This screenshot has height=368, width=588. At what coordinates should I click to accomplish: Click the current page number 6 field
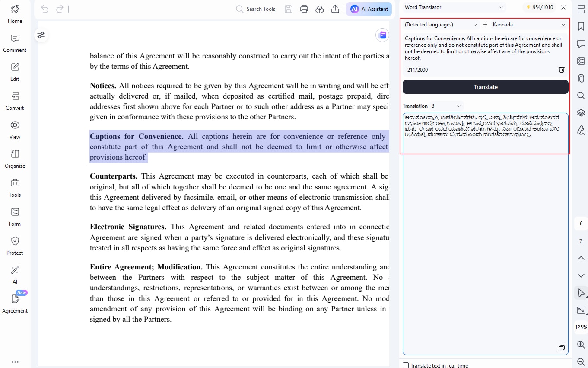click(x=581, y=224)
